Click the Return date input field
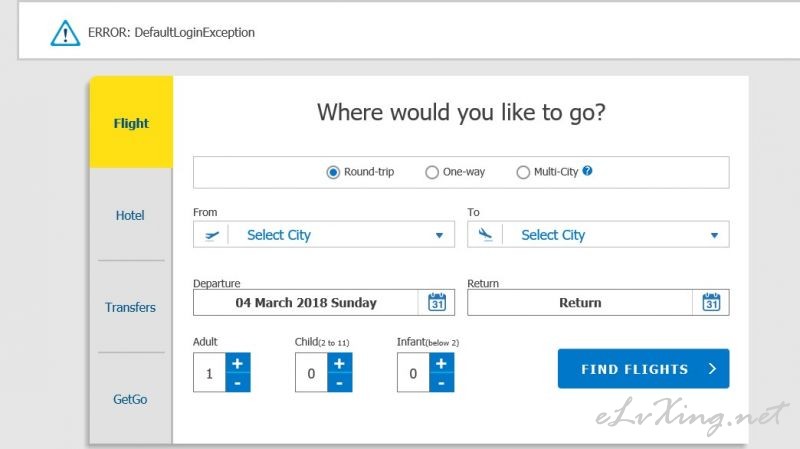The width and height of the screenshot is (800, 449). [x=580, y=303]
